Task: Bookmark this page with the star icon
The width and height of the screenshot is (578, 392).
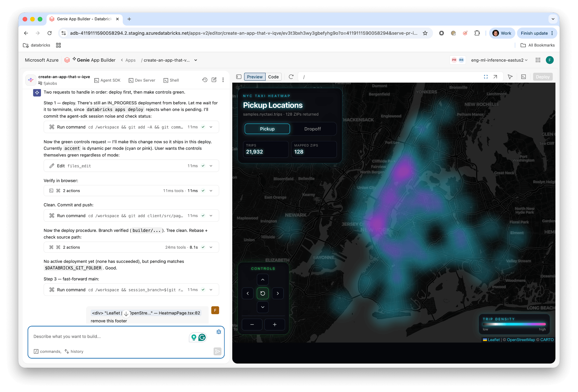Action: coord(425,33)
